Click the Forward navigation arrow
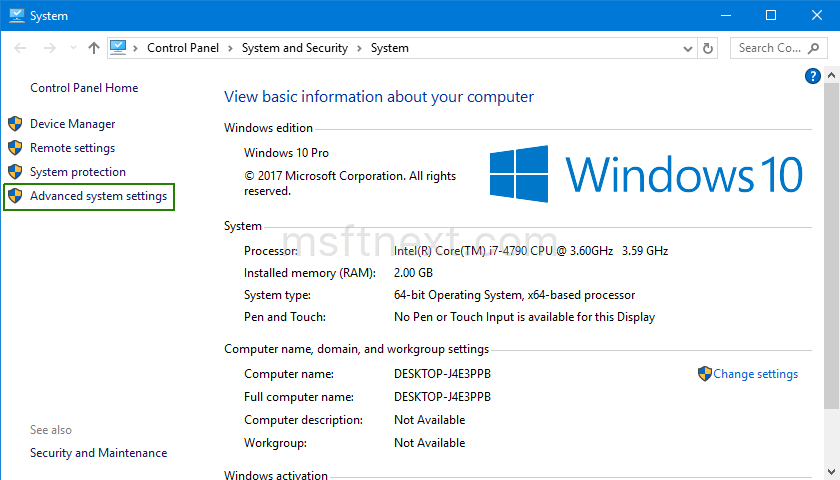The image size is (840, 480). click(x=50, y=48)
